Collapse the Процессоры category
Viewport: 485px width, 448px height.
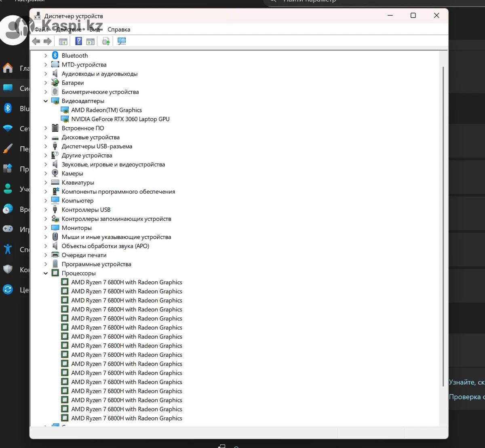click(46, 273)
